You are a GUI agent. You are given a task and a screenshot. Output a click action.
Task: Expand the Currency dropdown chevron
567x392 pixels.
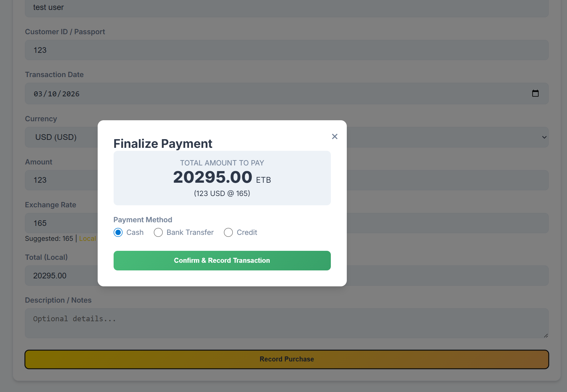(544, 137)
